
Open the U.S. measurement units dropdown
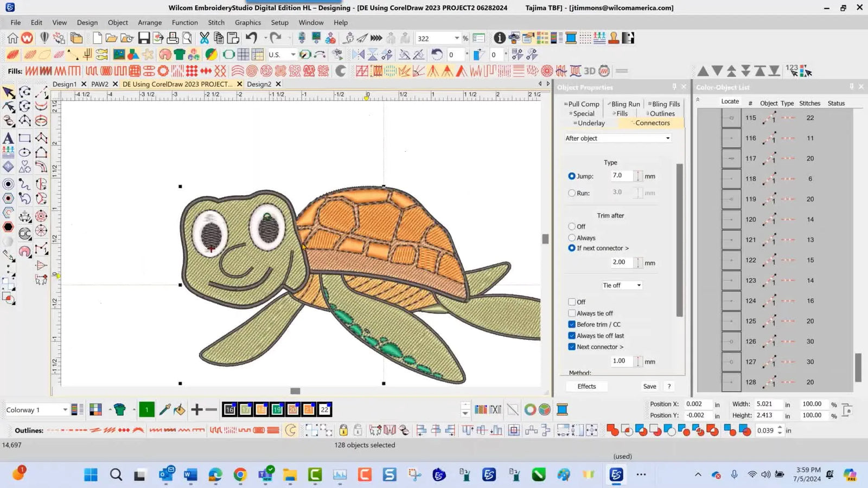click(282, 55)
